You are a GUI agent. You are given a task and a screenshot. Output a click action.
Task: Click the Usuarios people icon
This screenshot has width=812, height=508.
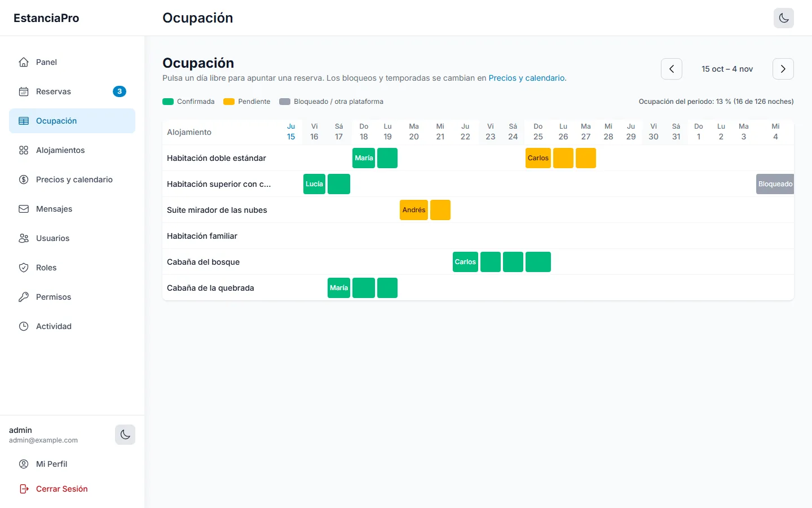(x=24, y=238)
